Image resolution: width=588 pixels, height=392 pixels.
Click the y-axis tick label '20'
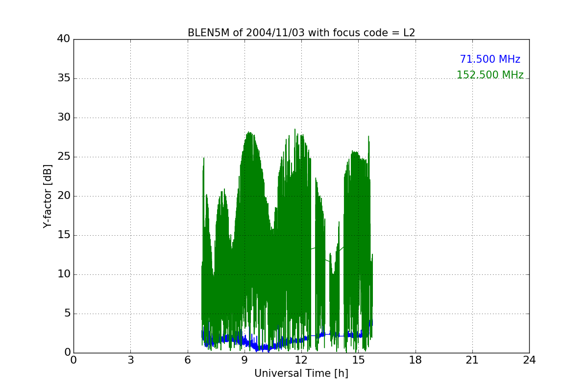(x=64, y=196)
